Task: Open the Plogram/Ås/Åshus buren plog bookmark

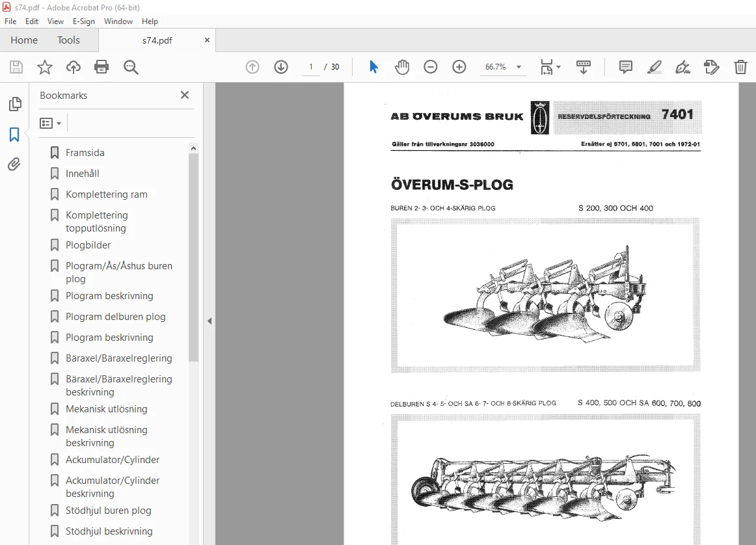Action: pyautogui.click(x=118, y=272)
